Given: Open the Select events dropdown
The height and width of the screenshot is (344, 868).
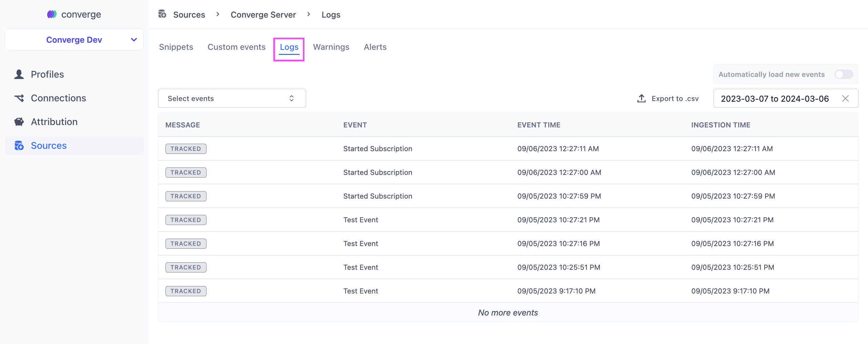Looking at the screenshot, I should [232, 98].
